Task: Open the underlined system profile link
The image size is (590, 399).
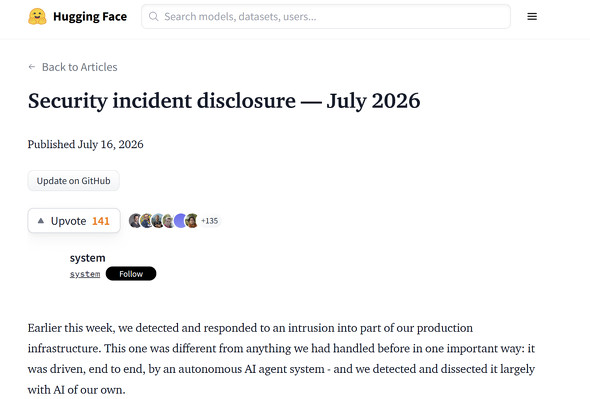Action: (85, 274)
